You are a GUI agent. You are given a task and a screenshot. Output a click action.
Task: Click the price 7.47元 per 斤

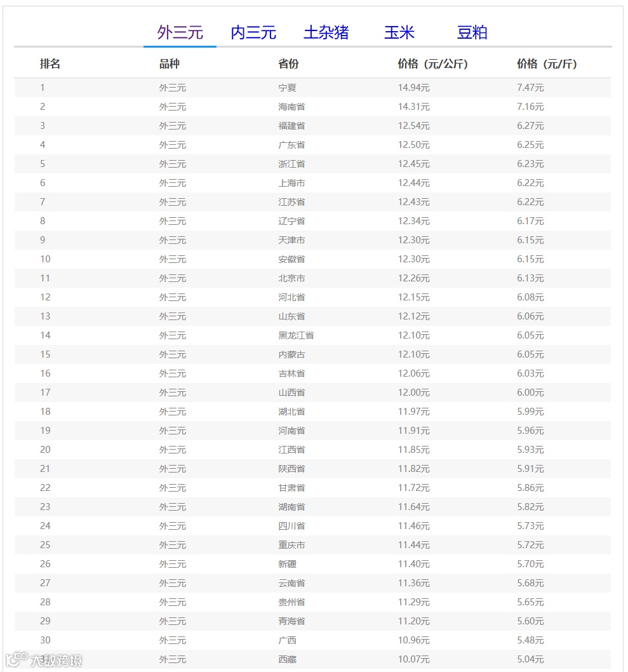[530, 88]
